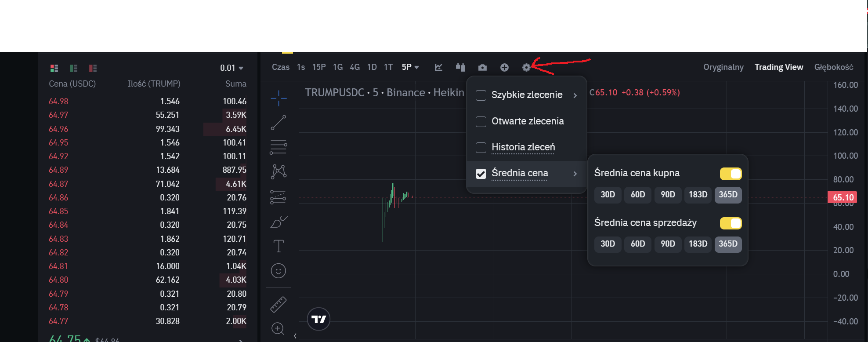The image size is (868, 342).
Task: Select the text annotation tool
Action: coord(278,246)
